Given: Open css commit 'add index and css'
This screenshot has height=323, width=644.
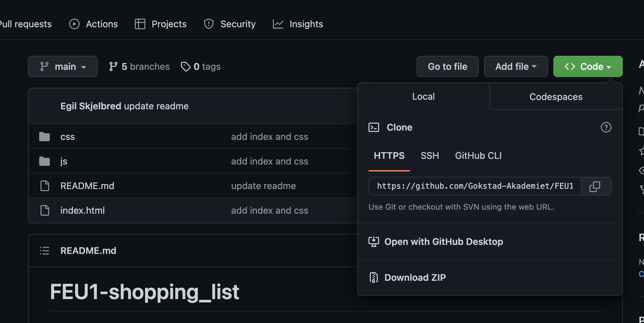Looking at the screenshot, I should 270,137.
